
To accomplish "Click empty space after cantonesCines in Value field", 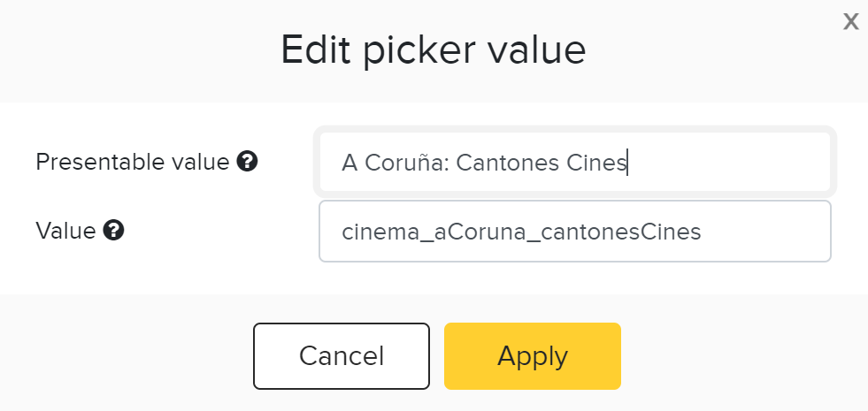I will (x=764, y=232).
